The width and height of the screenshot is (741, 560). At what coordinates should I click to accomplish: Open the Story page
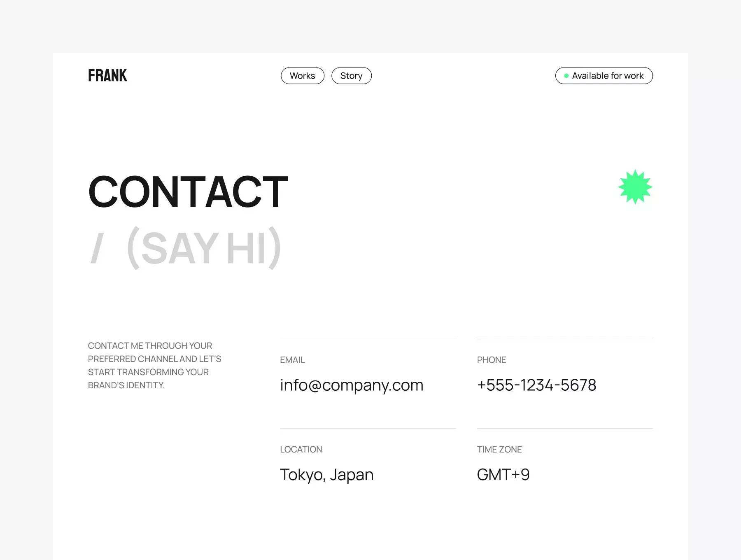pyautogui.click(x=352, y=76)
